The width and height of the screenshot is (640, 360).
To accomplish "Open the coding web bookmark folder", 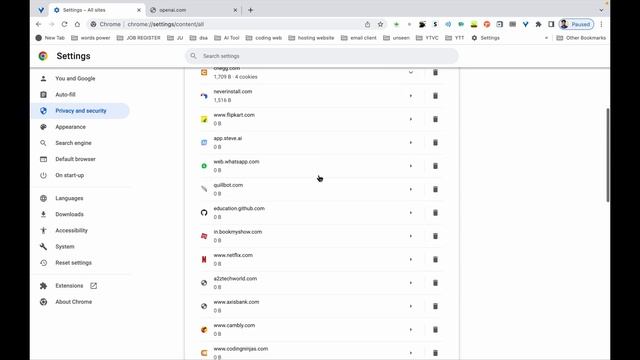I will 264,38.
